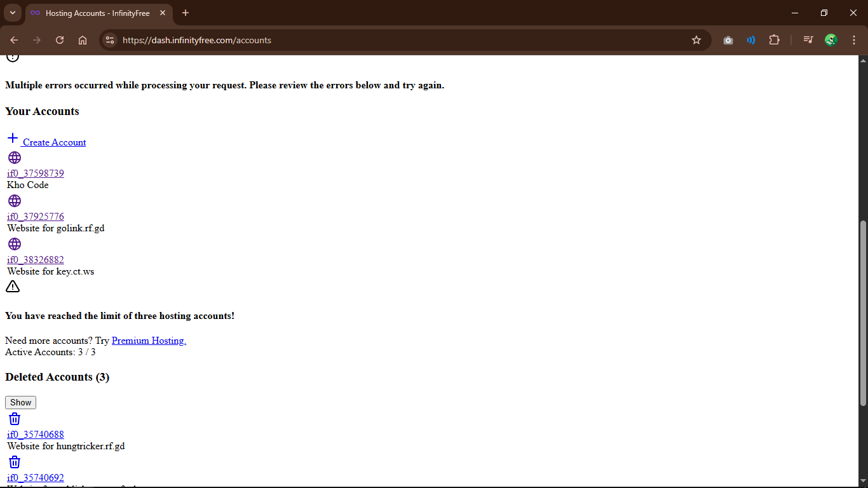This screenshot has height=488, width=868.
Task: Show the deleted accounts list
Action: tap(20, 402)
